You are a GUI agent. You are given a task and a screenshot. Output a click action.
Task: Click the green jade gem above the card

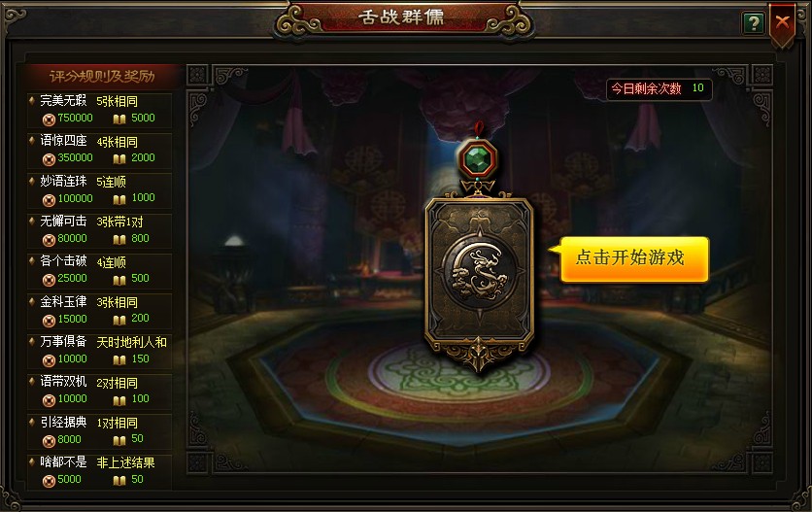(478, 158)
